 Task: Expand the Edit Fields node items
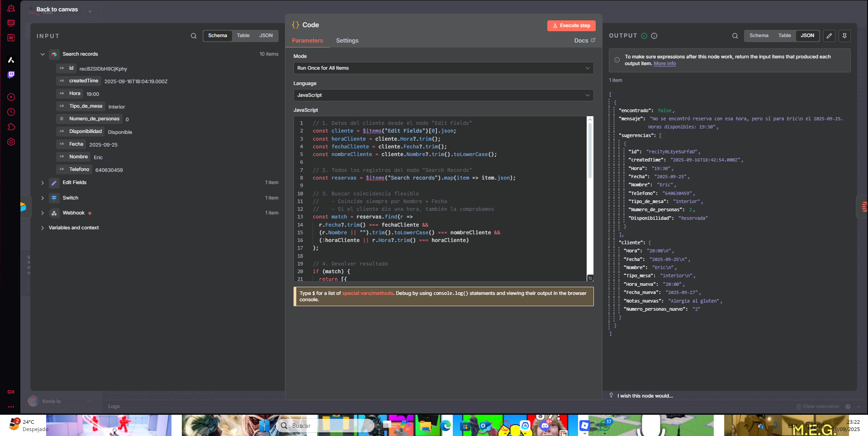(42, 182)
